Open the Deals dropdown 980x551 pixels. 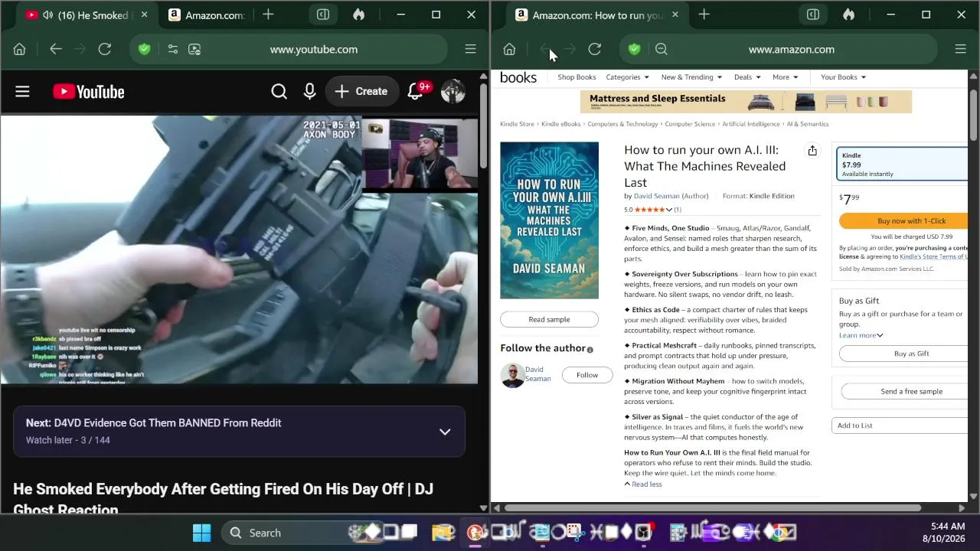pyautogui.click(x=747, y=77)
